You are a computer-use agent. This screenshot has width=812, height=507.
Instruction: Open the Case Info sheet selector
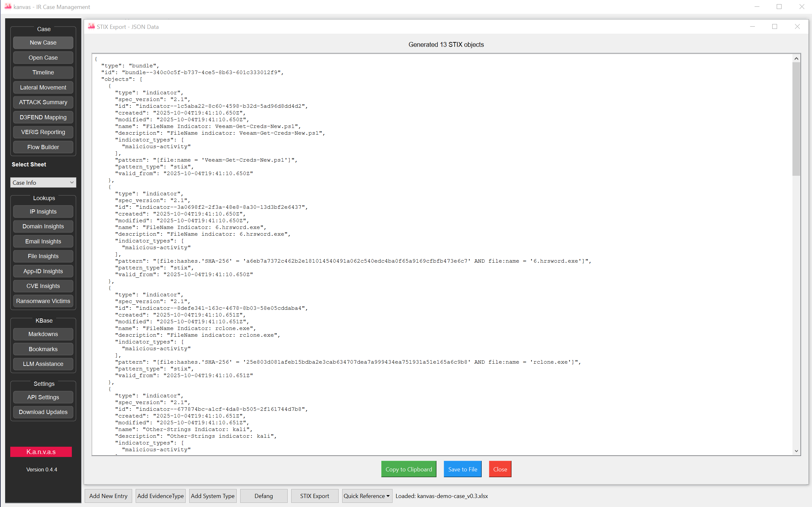click(x=43, y=182)
